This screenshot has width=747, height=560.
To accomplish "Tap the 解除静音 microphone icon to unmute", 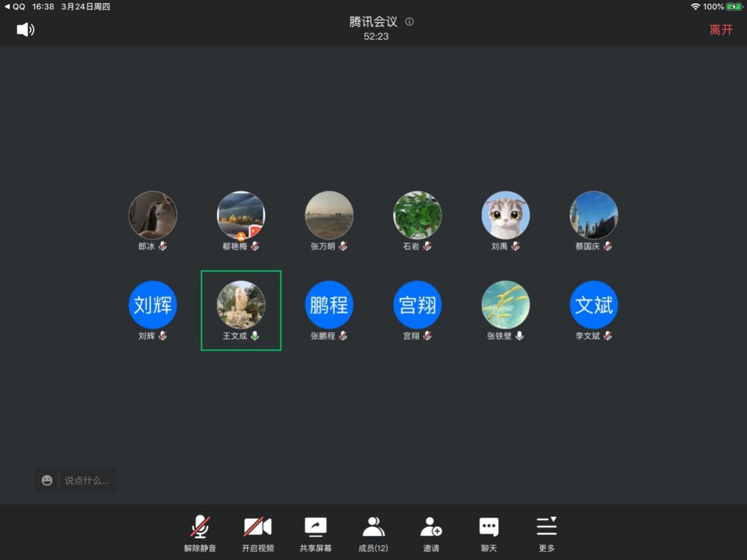I will click(x=200, y=527).
